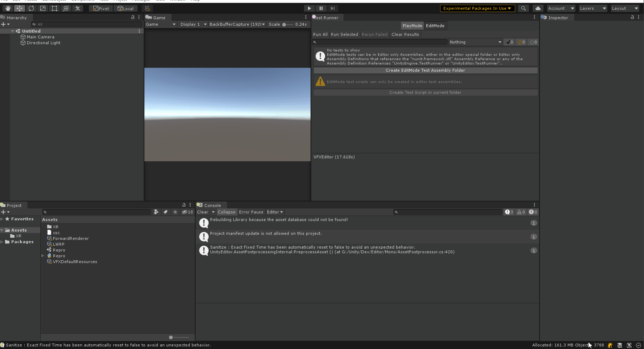644x349 pixels.
Task: Open the Clear options dropdown arrow
Action: coord(213,212)
